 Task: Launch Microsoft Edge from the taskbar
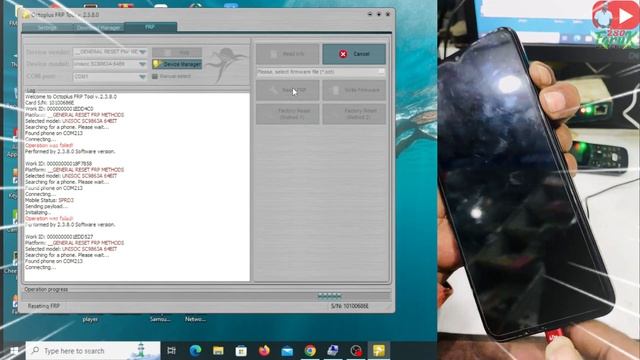(x=195, y=351)
